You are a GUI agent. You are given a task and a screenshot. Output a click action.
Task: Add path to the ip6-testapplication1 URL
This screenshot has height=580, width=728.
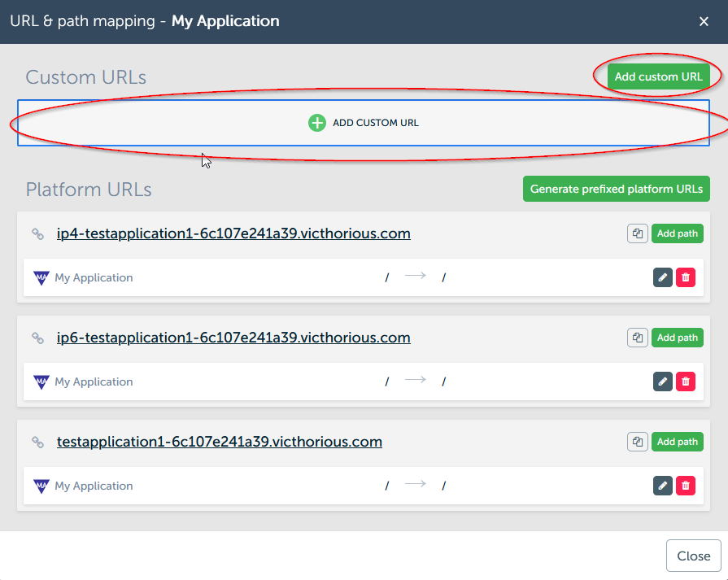pos(677,338)
